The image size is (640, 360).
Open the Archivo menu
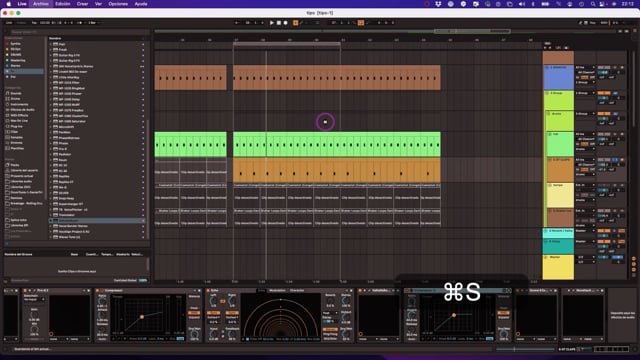coord(40,4)
